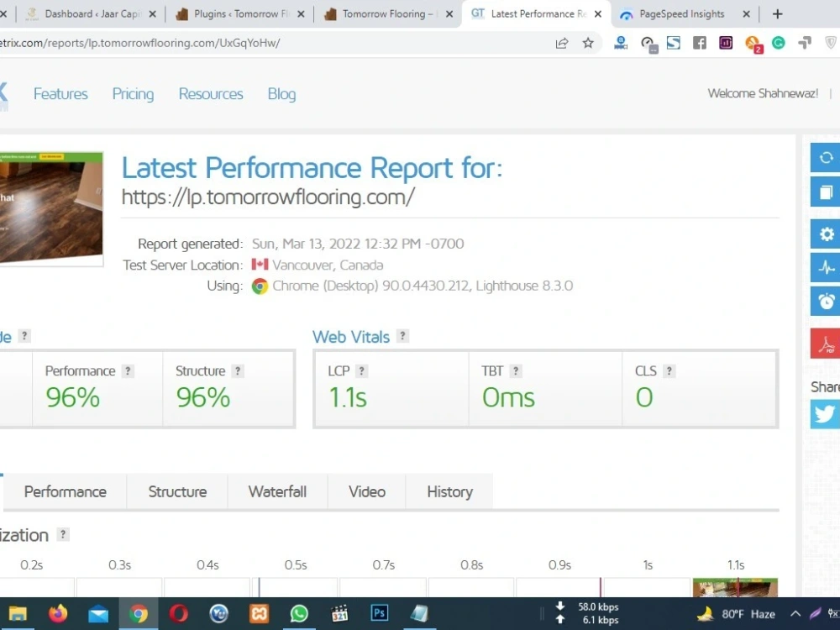
Task: Click the Welcome Shahnewaz account text
Action: [x=763, y=93]
